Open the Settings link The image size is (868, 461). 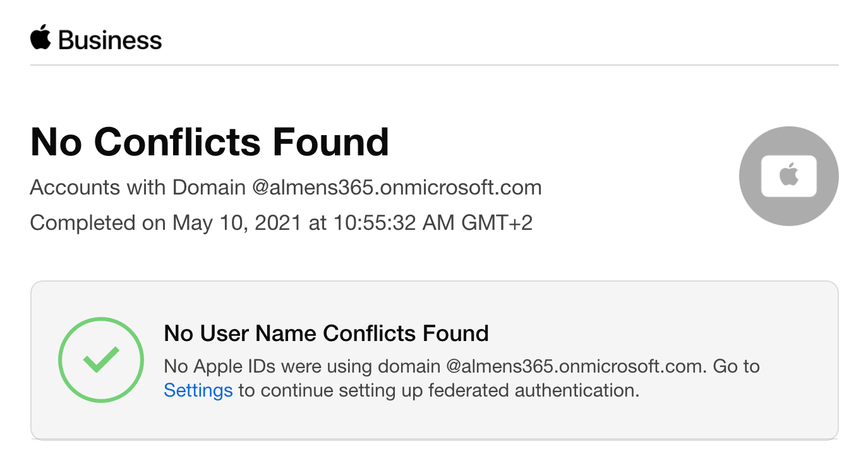click(198, 390)
